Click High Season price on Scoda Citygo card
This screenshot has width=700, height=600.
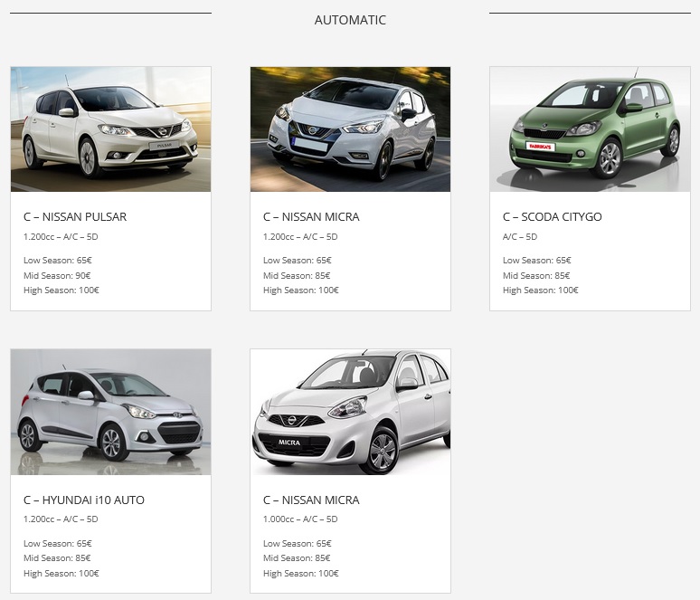[540, 290]
